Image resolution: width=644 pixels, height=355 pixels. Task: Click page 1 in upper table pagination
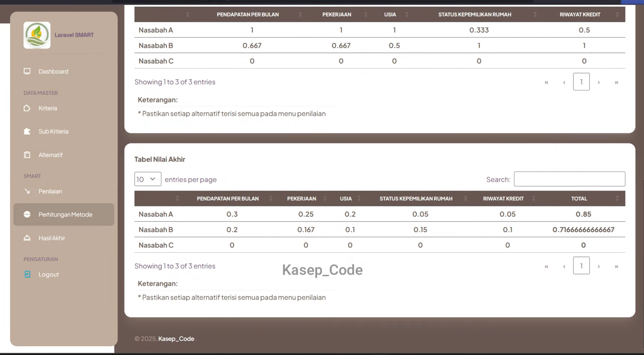(x=581, y=82)
